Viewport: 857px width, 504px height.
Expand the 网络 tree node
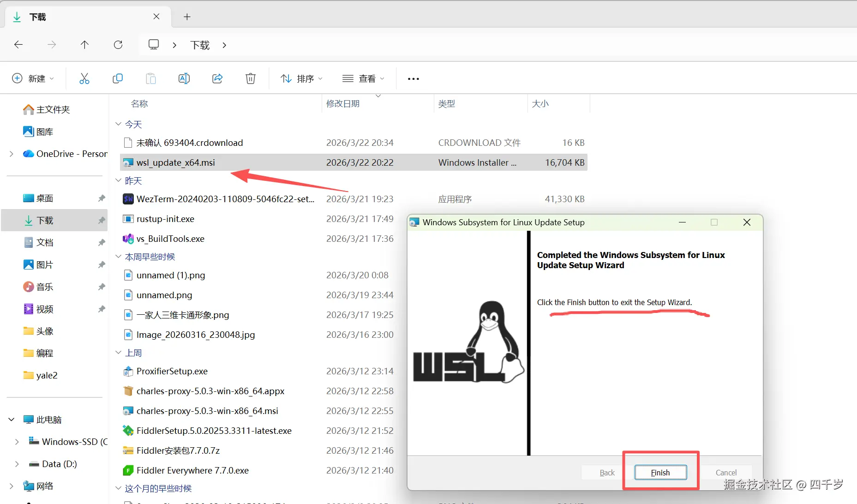click(12, 486)
